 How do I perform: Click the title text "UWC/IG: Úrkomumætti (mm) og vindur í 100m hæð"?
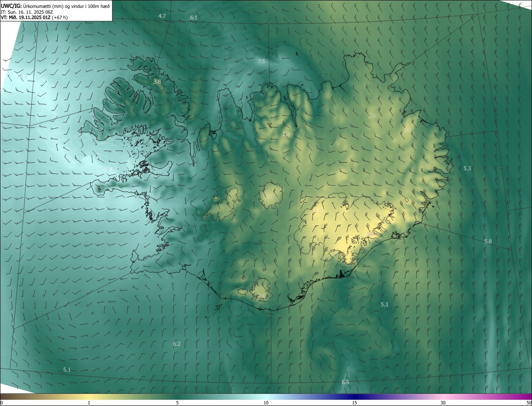[56, 6]
